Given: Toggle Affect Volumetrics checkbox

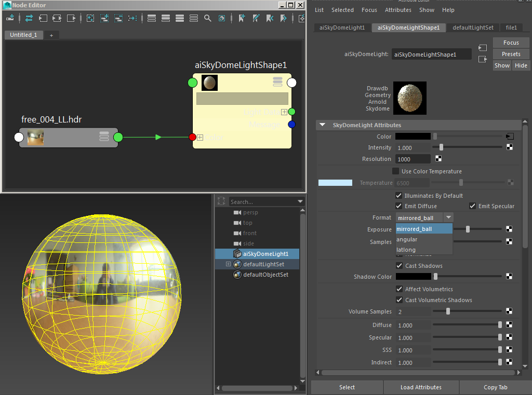Looking at the screenshot, I should point(400,289).
